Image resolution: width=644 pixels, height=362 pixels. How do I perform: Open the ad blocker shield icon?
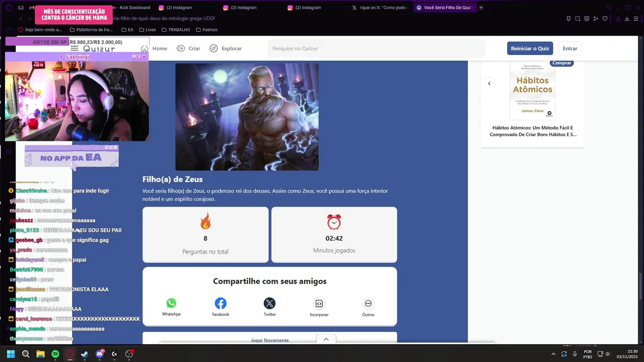point(587,19)
